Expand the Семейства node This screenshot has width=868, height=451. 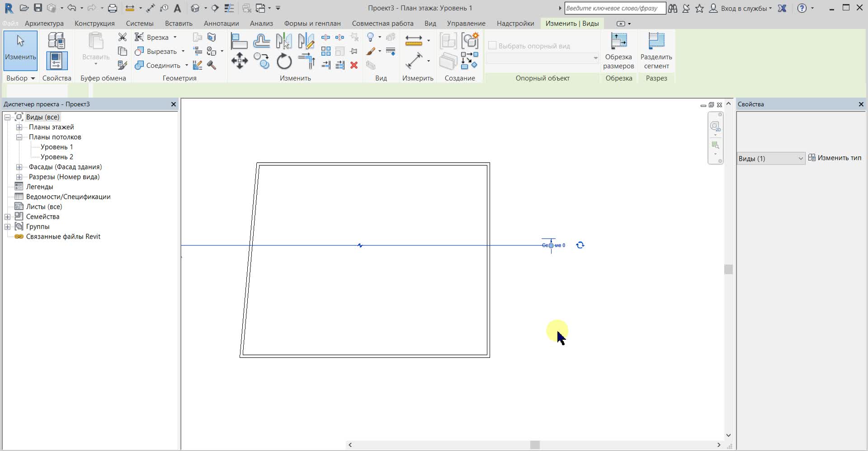coord(8,216)
